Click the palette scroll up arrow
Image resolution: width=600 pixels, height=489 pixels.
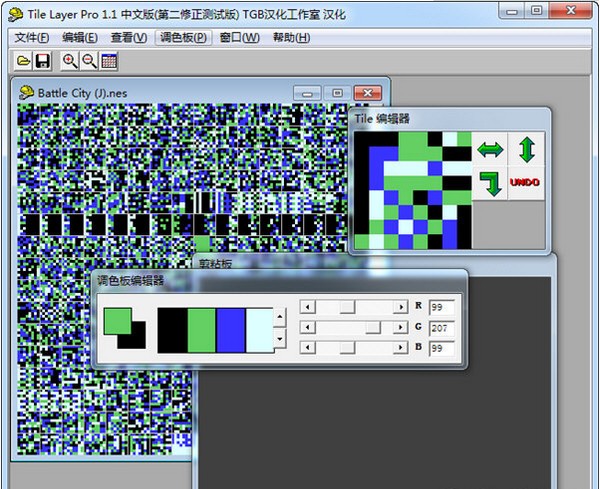coord(280,317)
